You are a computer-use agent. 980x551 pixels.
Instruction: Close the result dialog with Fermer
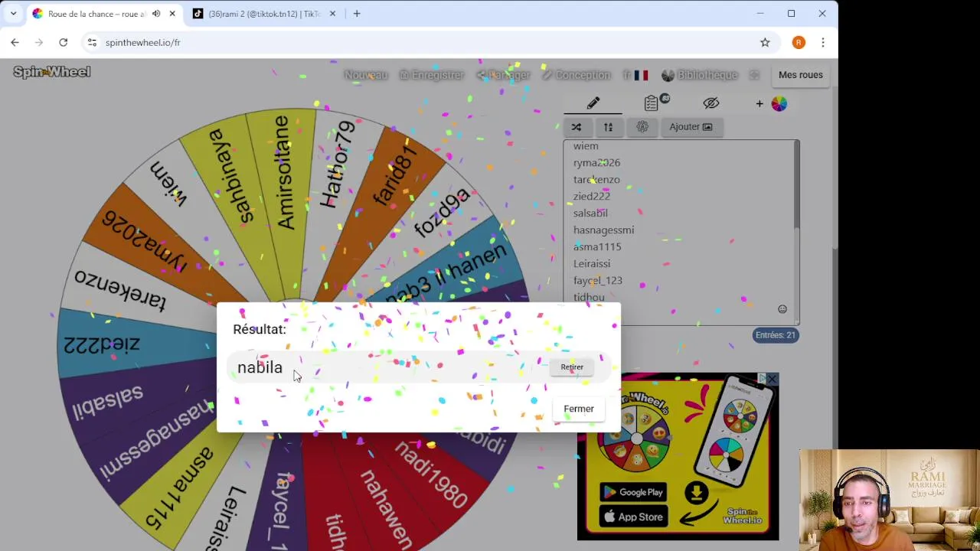pyautogui.click(x=579, y=409)
